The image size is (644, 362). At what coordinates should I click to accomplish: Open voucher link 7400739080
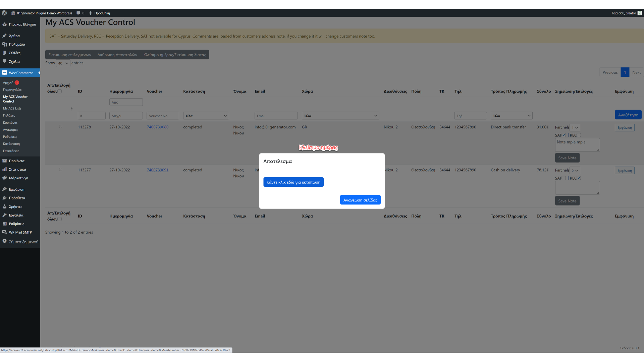pos(158,127)
